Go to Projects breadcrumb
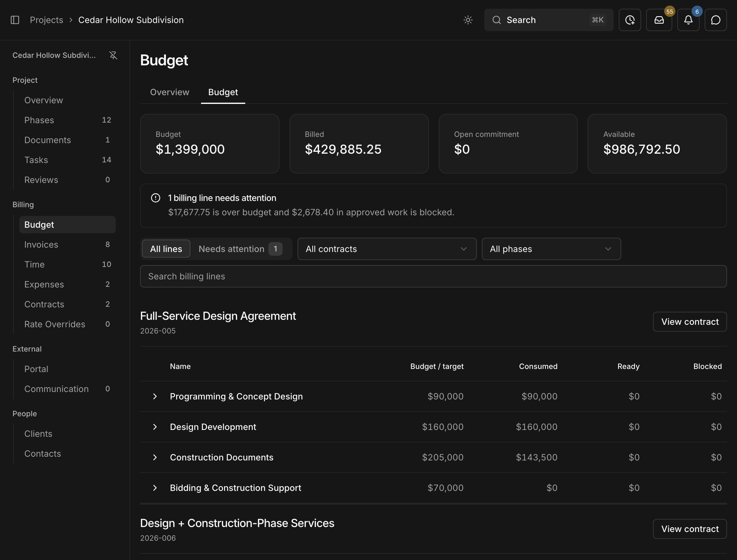The width and height of the screenshot is (737, 560). click(x=46, y=20)
